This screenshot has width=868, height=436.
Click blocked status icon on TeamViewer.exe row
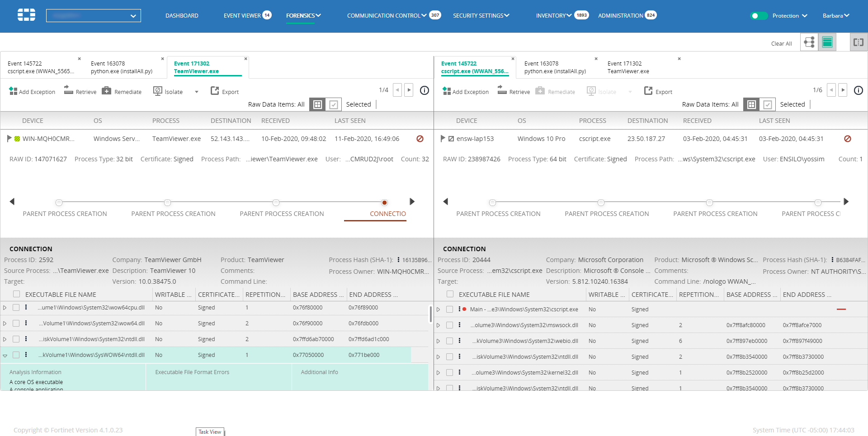[x=420, y=139]
